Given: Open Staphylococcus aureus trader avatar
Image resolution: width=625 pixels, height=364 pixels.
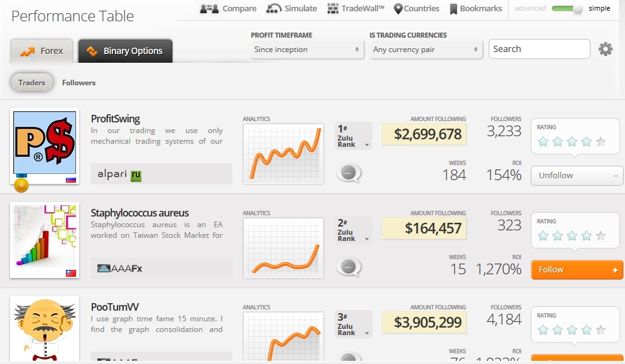Looking at the screenshot, I should [x=45, y=237].
